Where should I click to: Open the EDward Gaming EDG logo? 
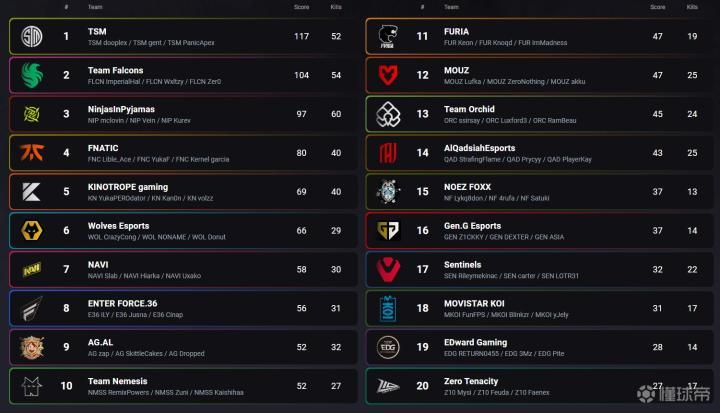click(x=388, y=347)
